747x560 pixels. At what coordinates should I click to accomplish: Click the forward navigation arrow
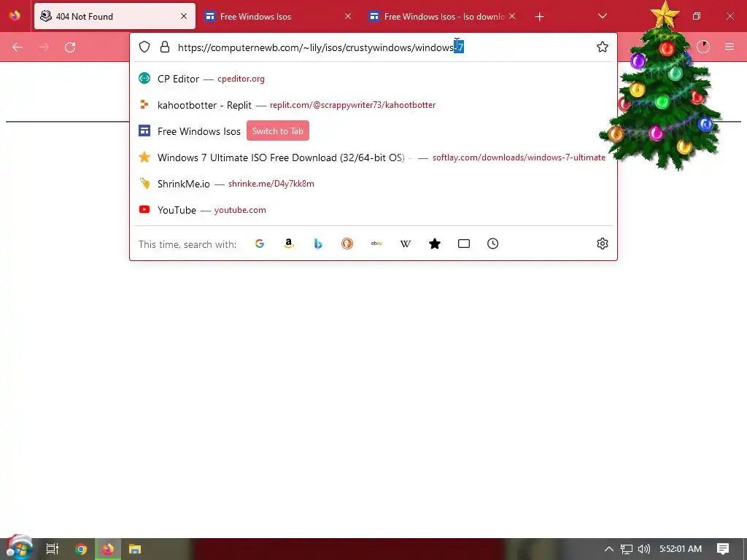point(44,47)
